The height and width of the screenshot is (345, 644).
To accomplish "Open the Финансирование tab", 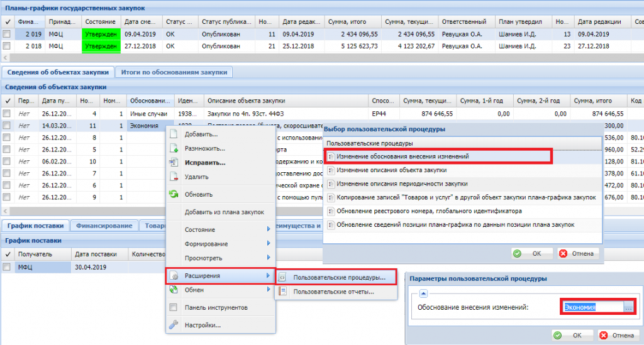I will pyautogui.click(x=104, y=226).
